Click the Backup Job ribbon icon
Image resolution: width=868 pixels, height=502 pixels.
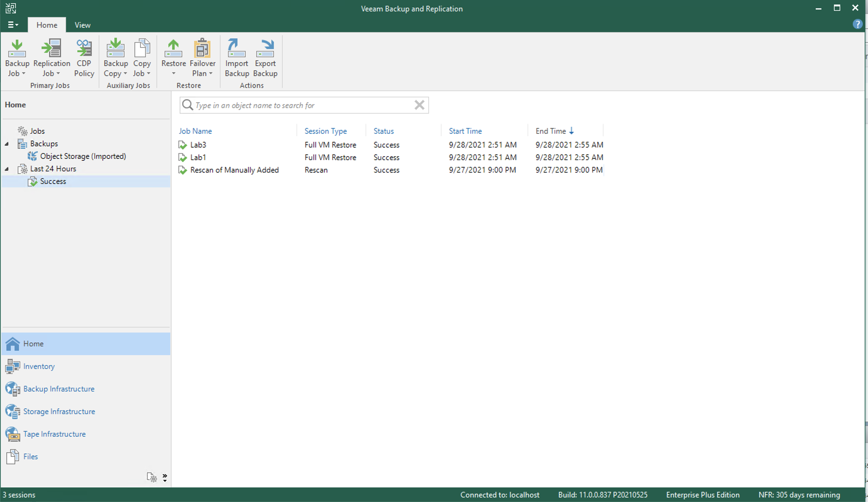[17, 48]
